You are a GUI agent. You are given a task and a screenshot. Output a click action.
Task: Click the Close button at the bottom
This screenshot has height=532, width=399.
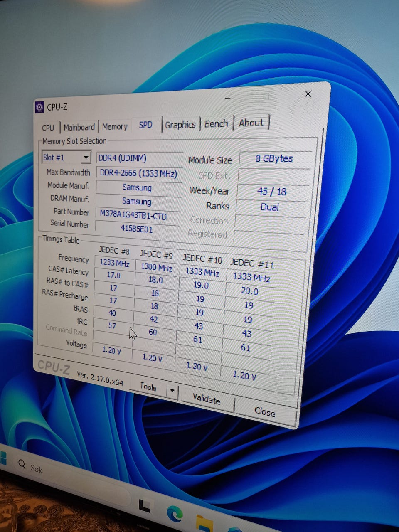coord(265,412)
